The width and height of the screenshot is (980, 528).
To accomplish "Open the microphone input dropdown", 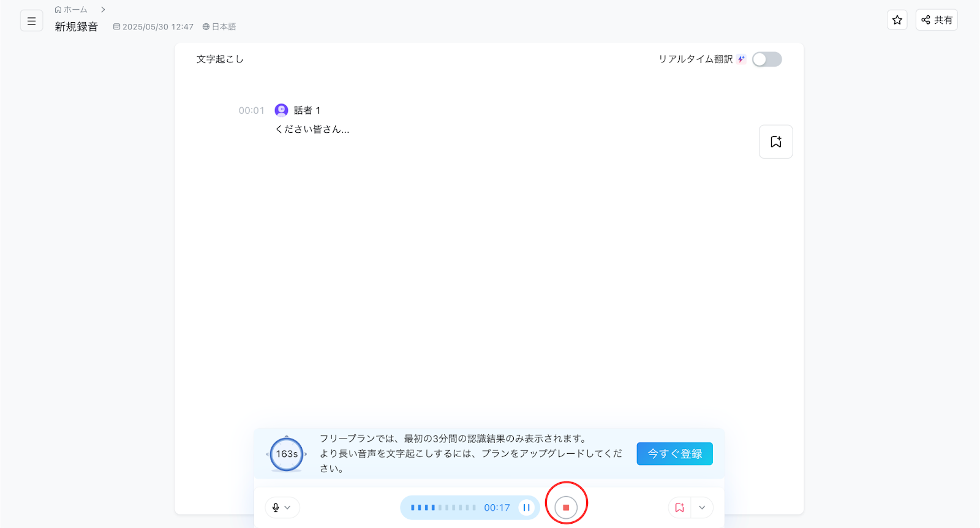I will (x=282, y=508).
